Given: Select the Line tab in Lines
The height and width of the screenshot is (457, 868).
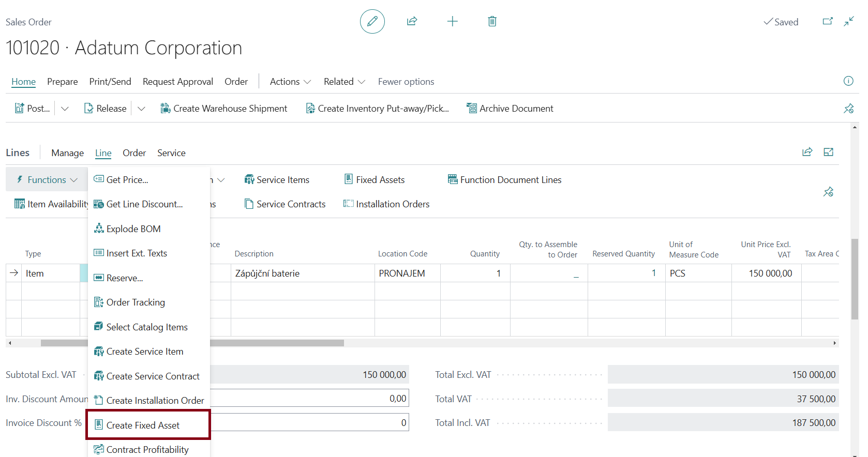Looking at the screenshot, I should click(103, 153).
